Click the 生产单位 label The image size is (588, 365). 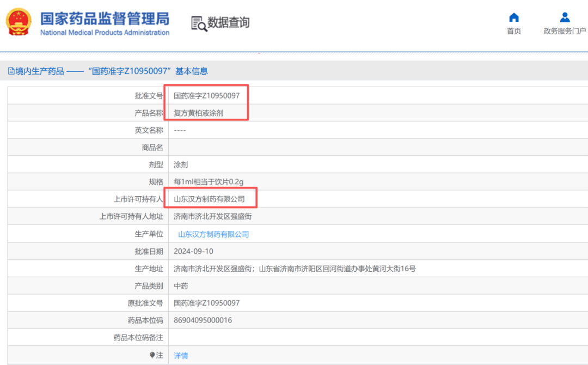pyautogui.click(x=149, y=234)
